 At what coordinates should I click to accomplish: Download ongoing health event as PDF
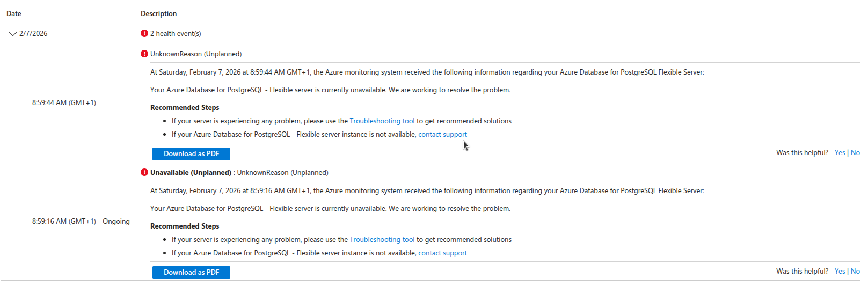click(191, 273)
